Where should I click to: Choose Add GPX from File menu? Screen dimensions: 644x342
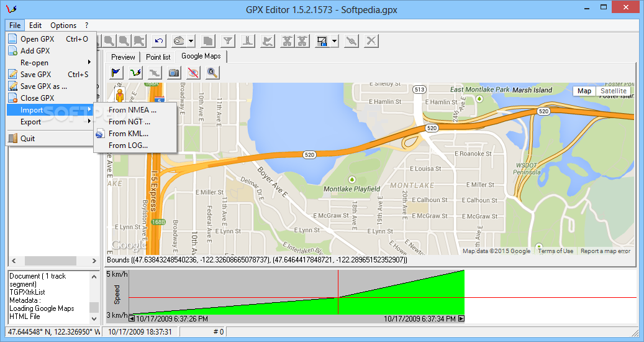pos(52,50)
